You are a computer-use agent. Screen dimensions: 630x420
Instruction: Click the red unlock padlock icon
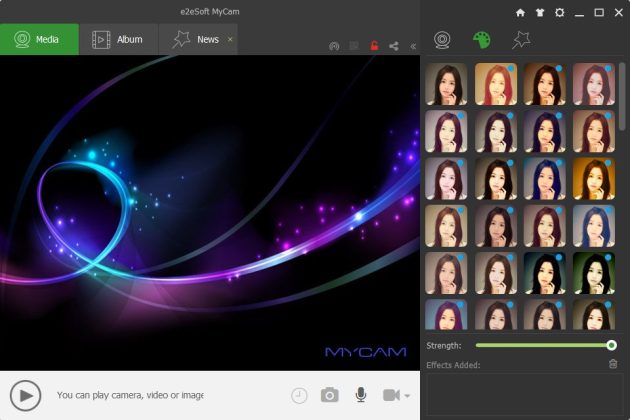[374, 46]
